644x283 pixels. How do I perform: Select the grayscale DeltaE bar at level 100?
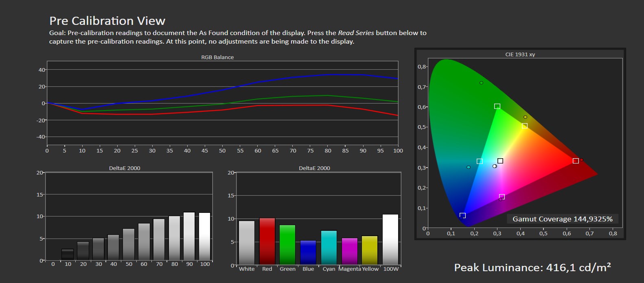pyautogui.click(x=205, y=237)
